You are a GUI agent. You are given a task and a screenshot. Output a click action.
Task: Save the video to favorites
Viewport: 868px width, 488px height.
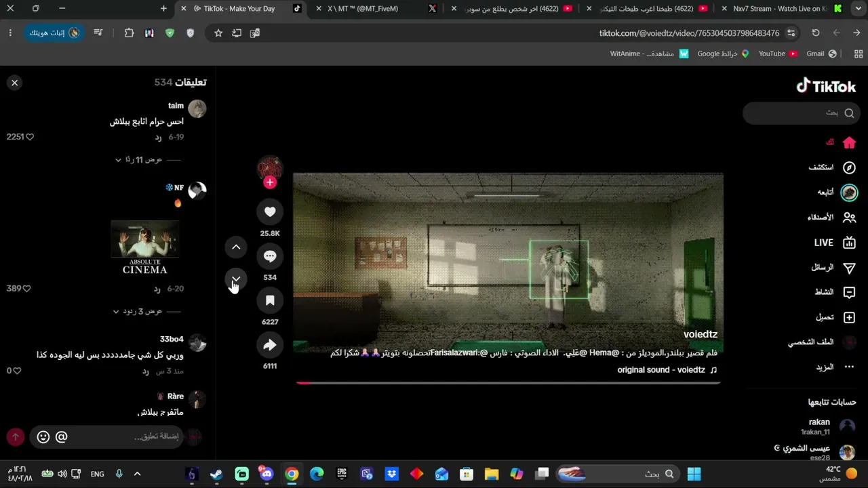[x=270, y=300]
